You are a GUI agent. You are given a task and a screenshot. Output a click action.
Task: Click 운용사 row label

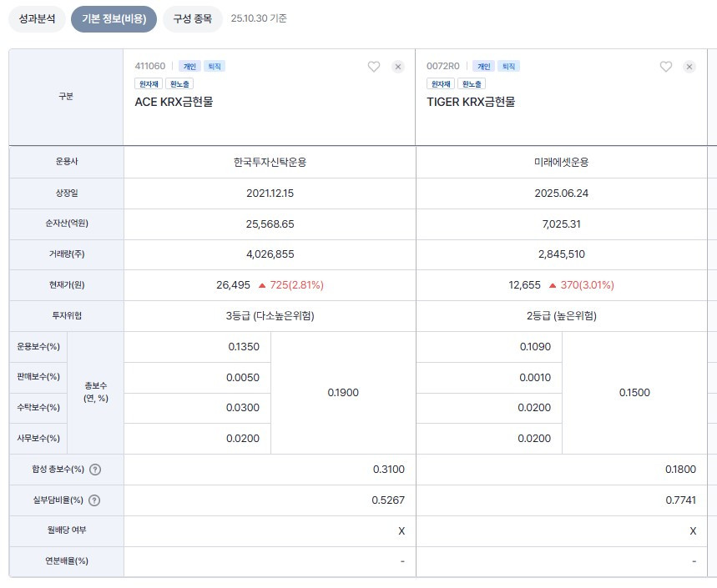tap(67, 162)
